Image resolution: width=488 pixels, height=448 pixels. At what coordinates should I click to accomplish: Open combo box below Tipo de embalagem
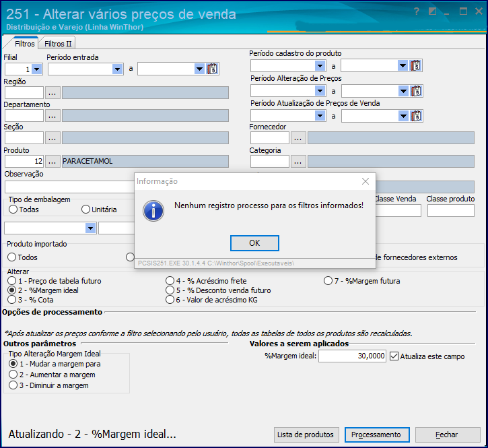[x=91, y=228]
